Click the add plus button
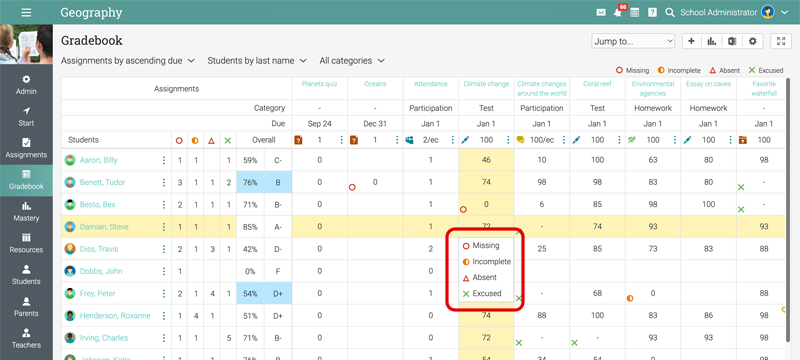Viewport: 800px width, 360px height. coord(691,41)
